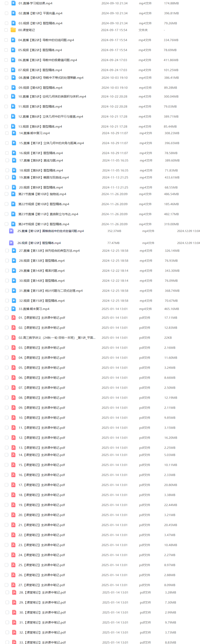The image size is (200, 644).
Task: Click the PDF icon of 01.【课堂笔记】主讲课中笔记.pdf
Action: (13, 318)
